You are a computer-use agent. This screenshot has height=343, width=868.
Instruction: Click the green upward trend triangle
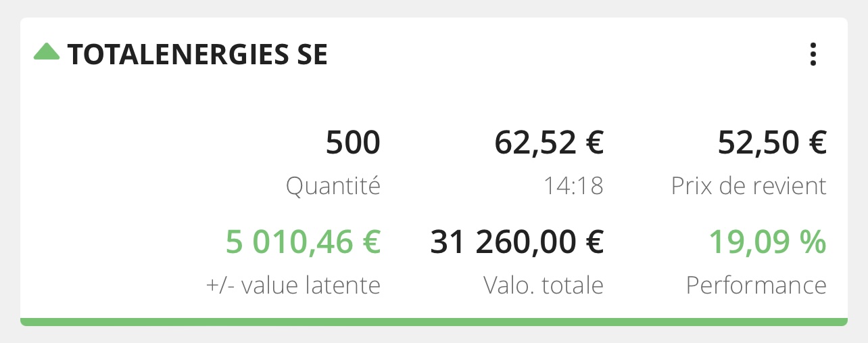(x=47, y=51)
